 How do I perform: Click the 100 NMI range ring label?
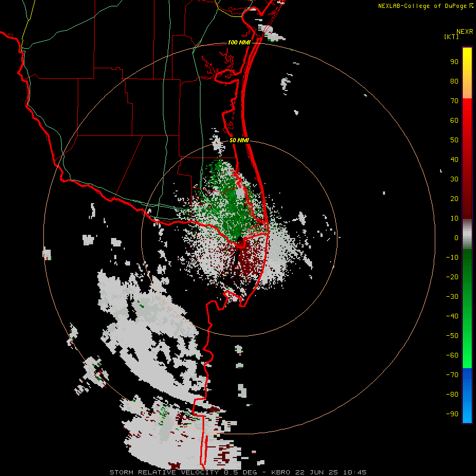239,42
